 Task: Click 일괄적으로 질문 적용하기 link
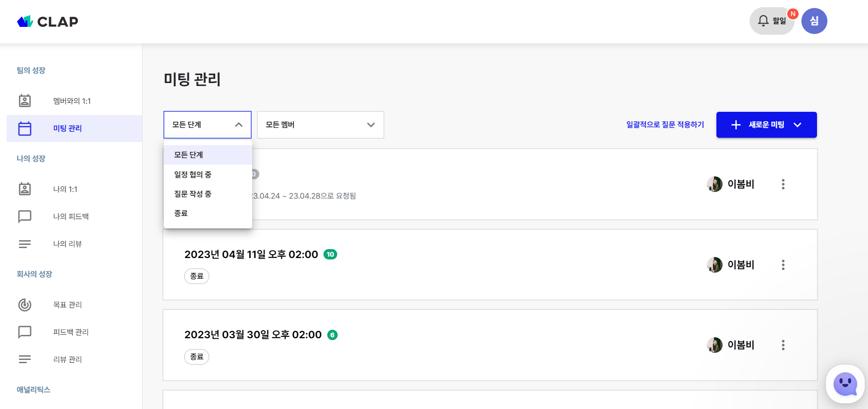[665, 125]
